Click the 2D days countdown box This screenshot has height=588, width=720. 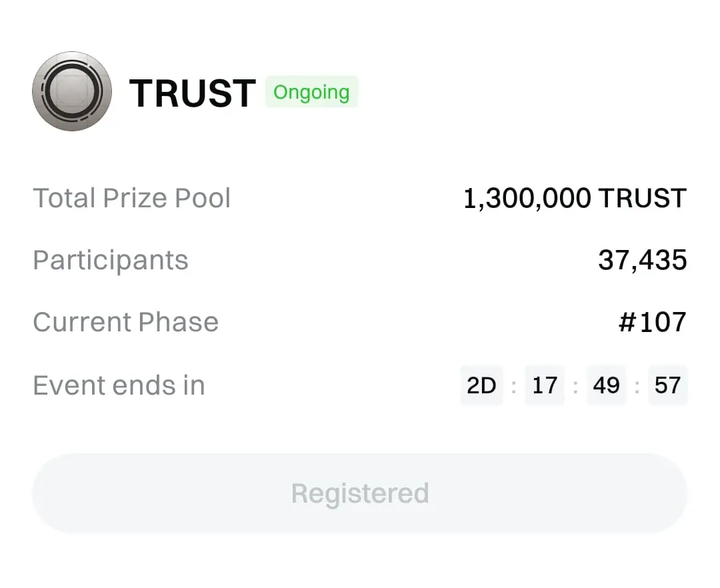pyautogui.click(x=481, y=385)
